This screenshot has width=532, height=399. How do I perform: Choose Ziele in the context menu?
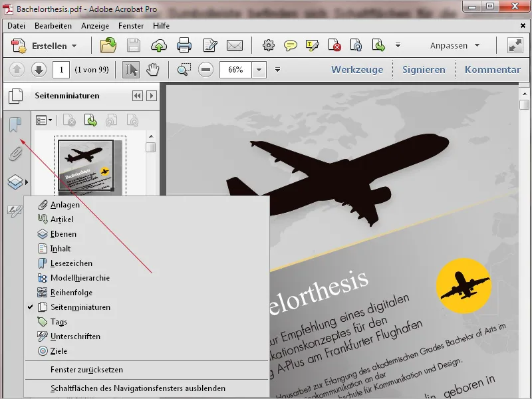(x=147, y=351)
